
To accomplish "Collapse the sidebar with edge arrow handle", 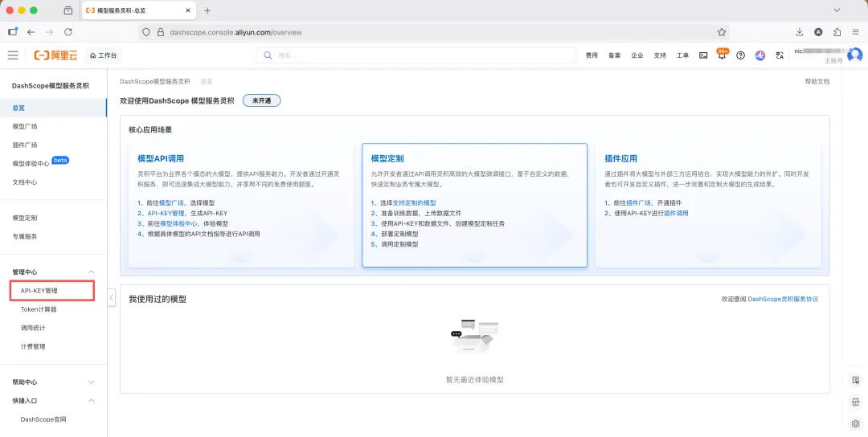I will tap(111, 297).
